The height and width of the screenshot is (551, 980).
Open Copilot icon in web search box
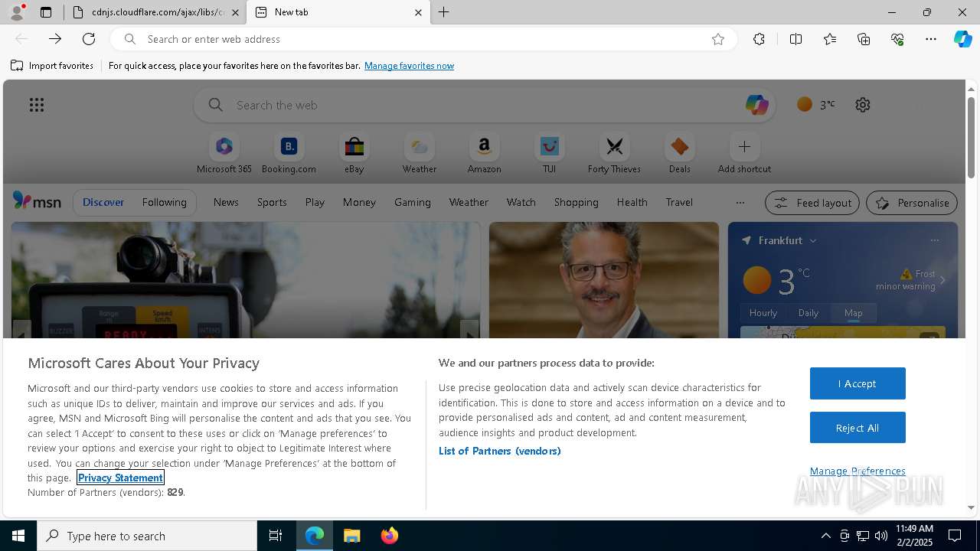756,105
